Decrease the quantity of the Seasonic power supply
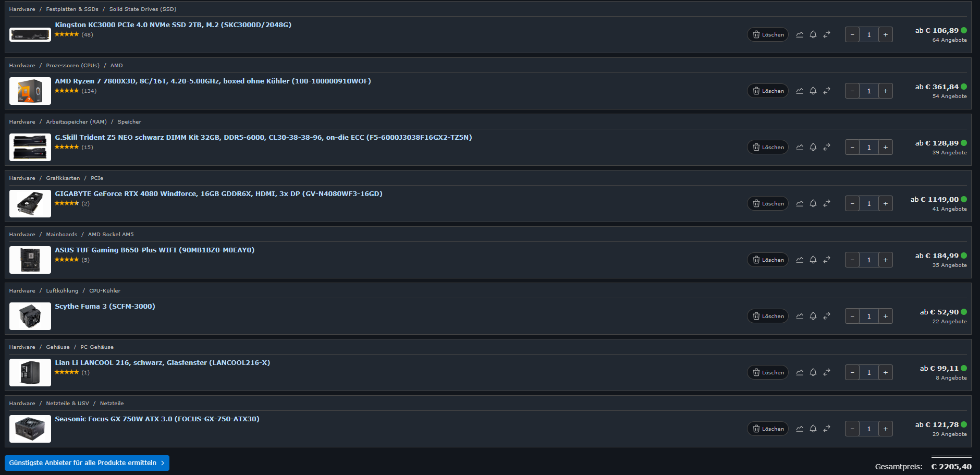This screenshot has width=980, height=475. tap(852, 429)
